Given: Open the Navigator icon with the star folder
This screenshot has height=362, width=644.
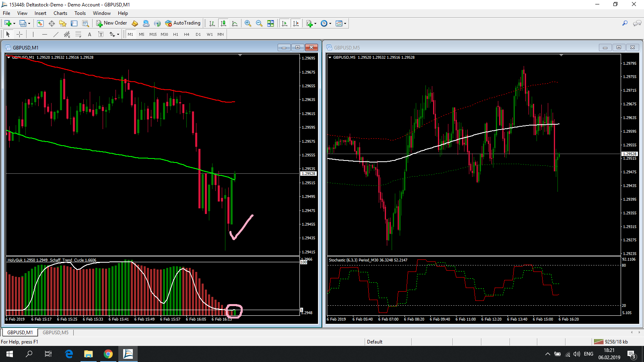Looking at the screenshot, I should (63, 23).
